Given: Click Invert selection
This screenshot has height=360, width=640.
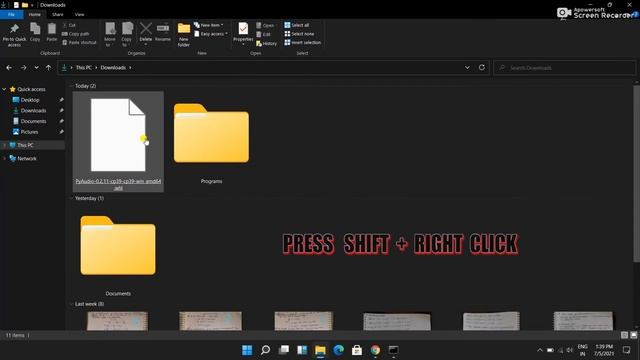Looking at the screenshot, I should pos(302,42).
